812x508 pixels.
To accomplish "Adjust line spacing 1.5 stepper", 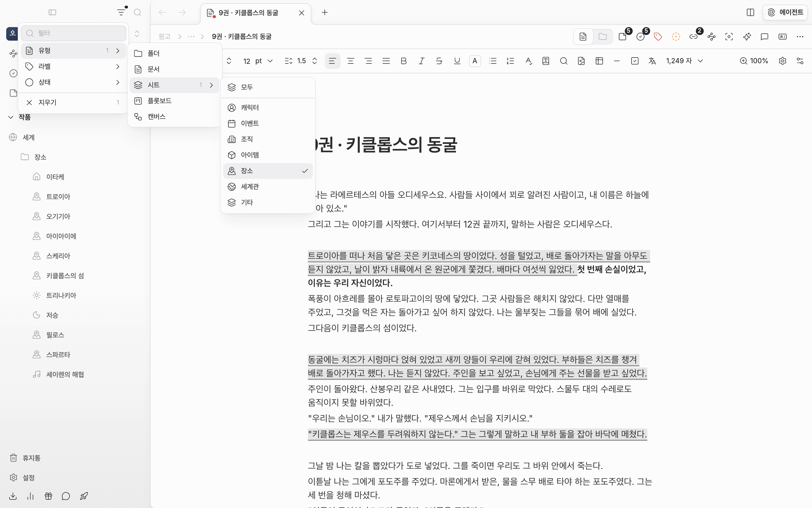I will (314, 61).
